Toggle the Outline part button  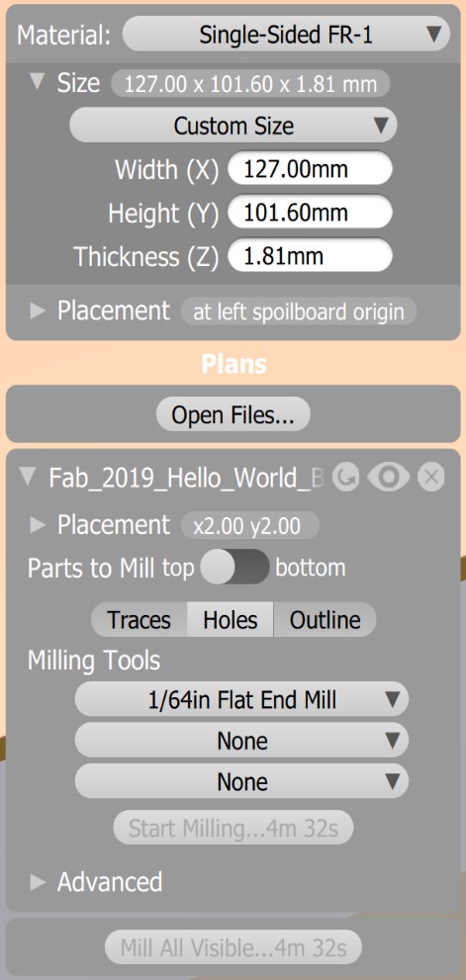325,620
